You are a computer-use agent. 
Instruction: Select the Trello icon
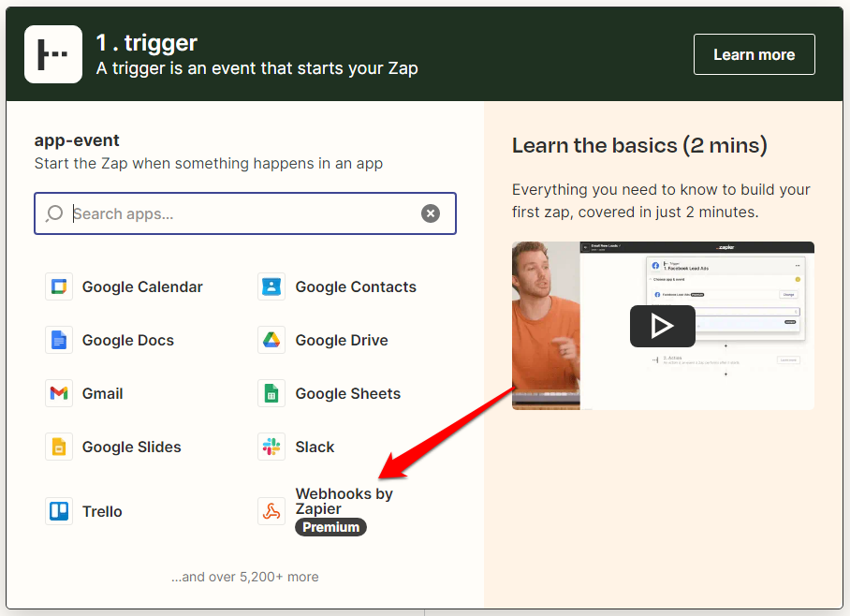(x=59, y=511)
